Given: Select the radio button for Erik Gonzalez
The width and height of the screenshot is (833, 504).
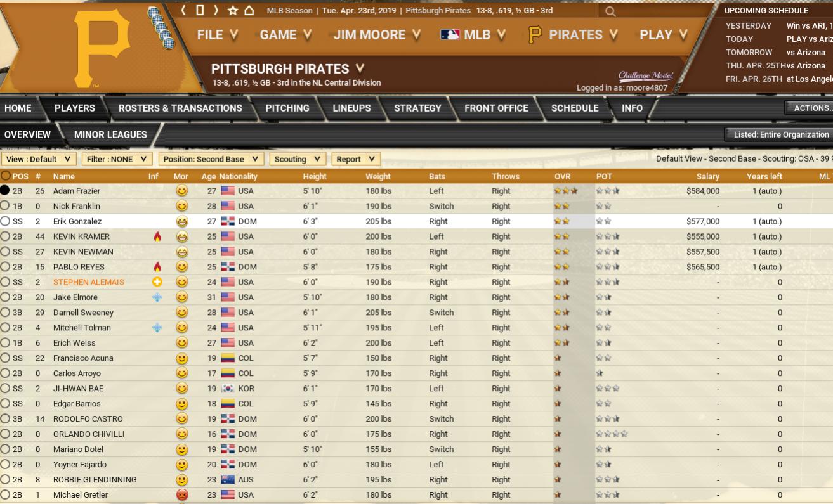Looking at the screenshot, I should [6, 221].
